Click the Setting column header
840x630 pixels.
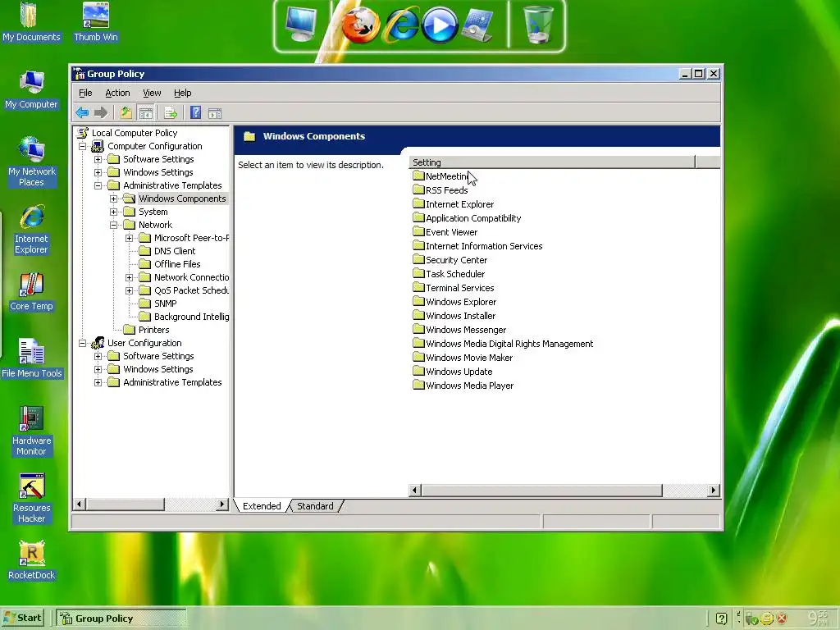click(552, 162)
